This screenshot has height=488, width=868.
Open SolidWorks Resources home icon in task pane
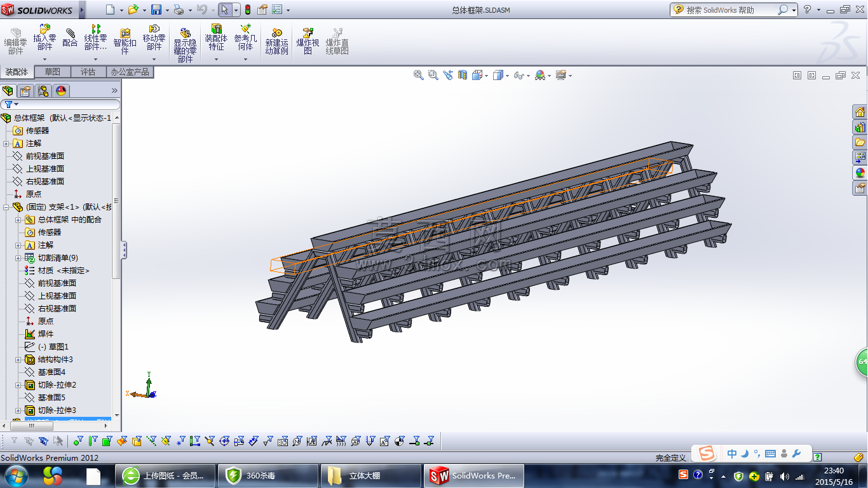point(860,112)
